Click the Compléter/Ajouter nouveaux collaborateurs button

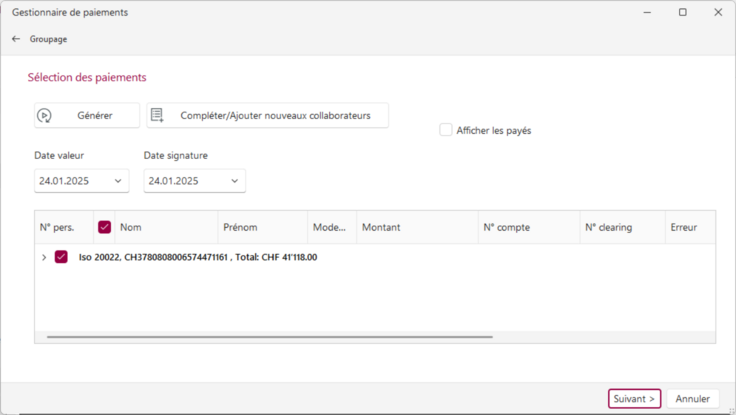(x=268, y=115)
